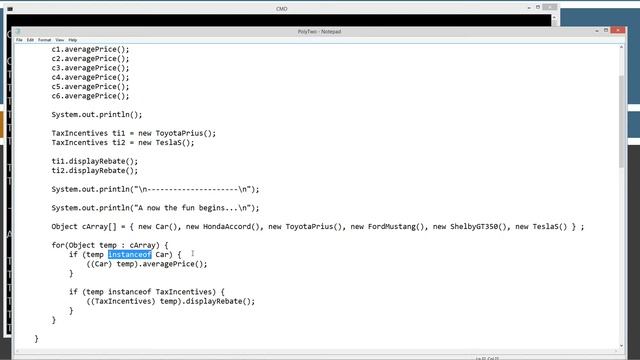The width and height of the screenshot is (640, 360).
Task: Click the println dashes separator line
Action: 155,189
